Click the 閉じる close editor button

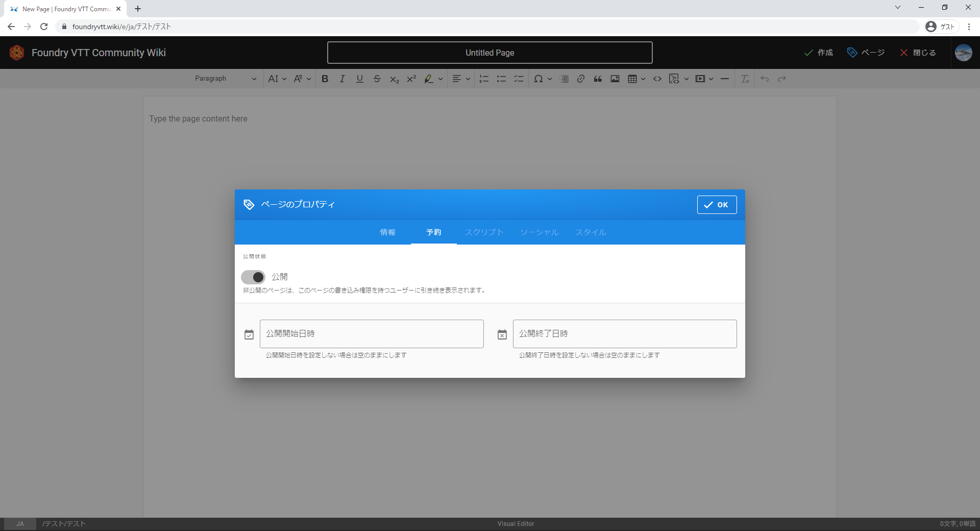918,53
